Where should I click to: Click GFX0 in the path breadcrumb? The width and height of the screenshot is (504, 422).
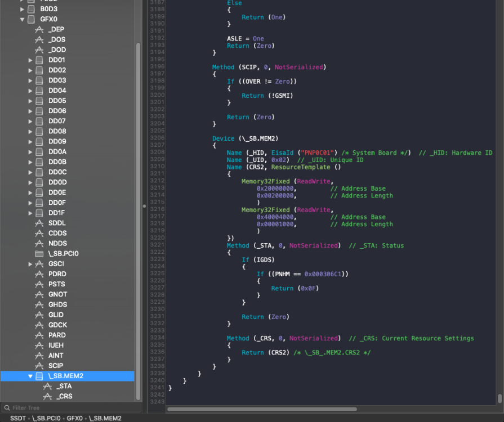[74, 419]
